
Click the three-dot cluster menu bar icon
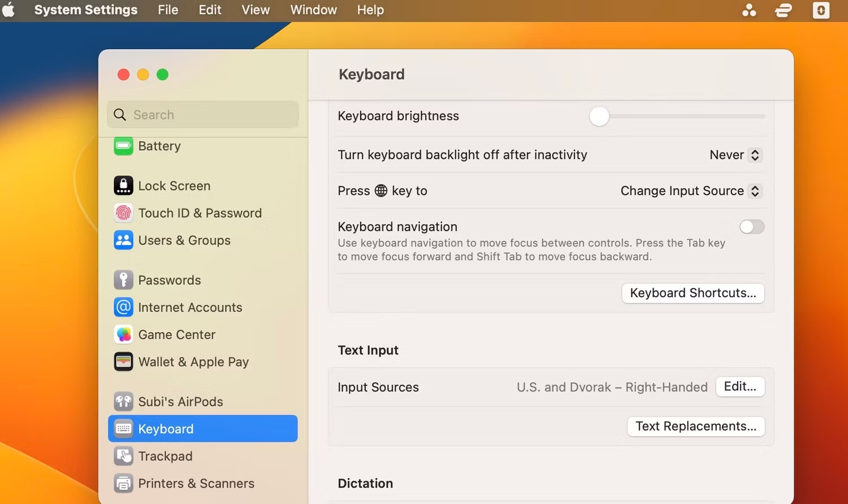point(749,10)
